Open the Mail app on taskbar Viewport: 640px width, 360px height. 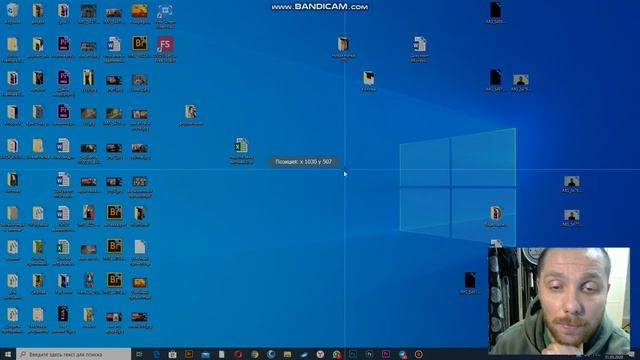[205, 354]
